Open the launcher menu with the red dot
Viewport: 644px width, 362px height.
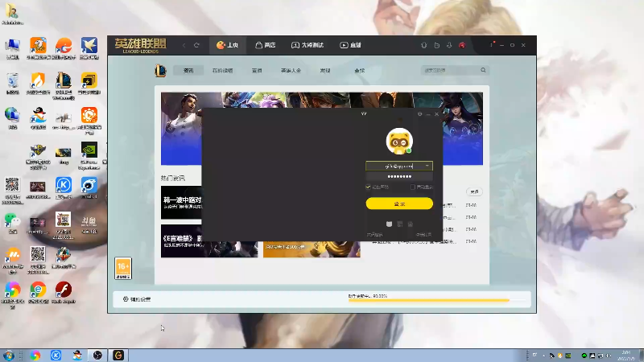tap(492, 44)
